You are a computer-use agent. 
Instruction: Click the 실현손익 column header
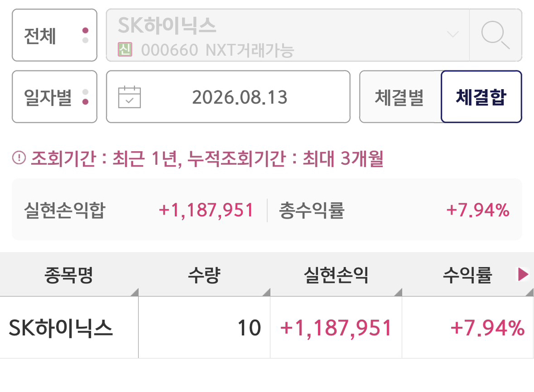pos(336,274)
